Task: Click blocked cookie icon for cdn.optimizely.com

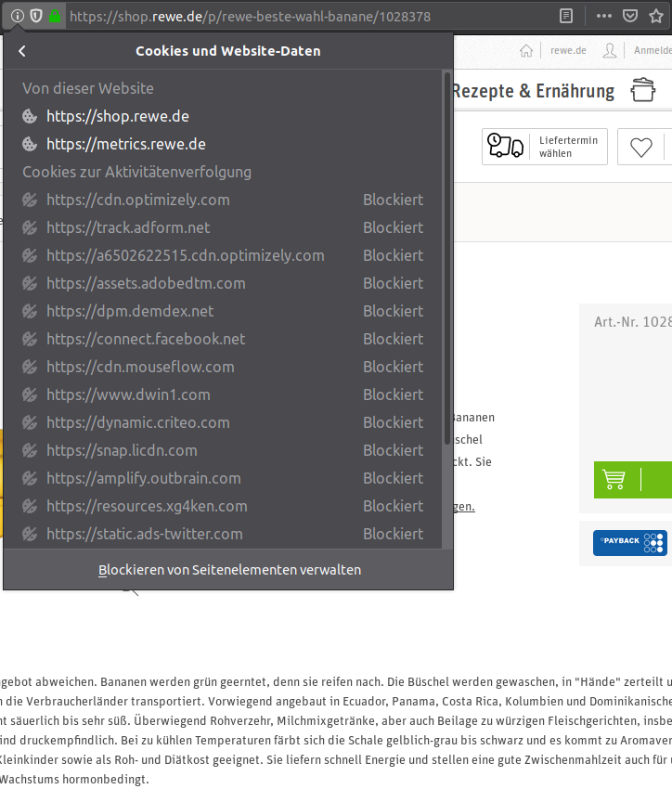Action: click(30, 200)
